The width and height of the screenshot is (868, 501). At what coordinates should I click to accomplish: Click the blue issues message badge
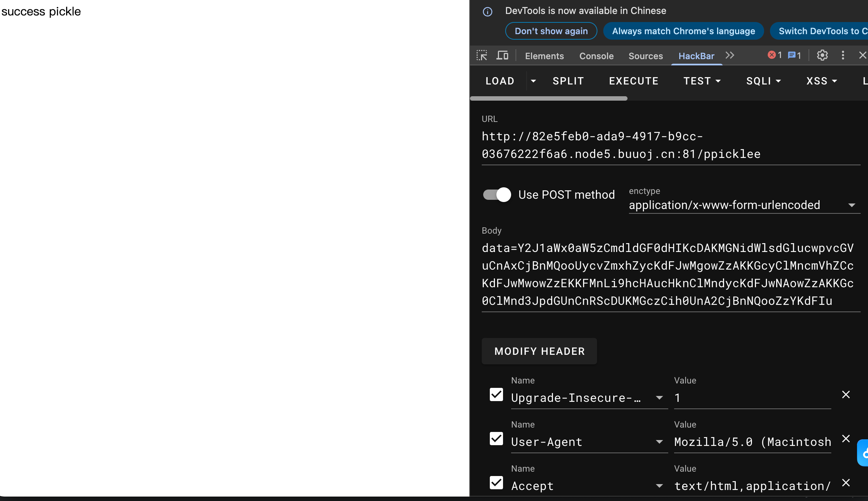coord(794,55)
